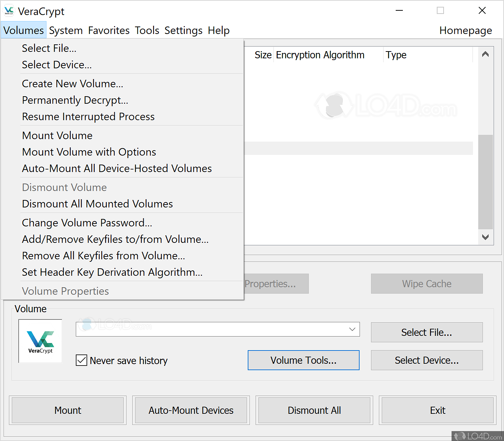Click the volume path input field
This screenshot has height=441, width=504.
point(218,329)
